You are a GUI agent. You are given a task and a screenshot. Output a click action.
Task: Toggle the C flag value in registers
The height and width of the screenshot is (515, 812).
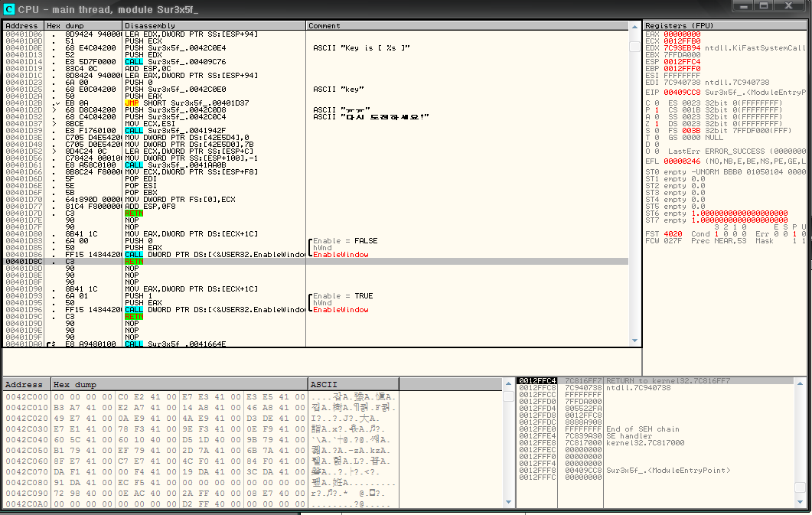[657, 103]
